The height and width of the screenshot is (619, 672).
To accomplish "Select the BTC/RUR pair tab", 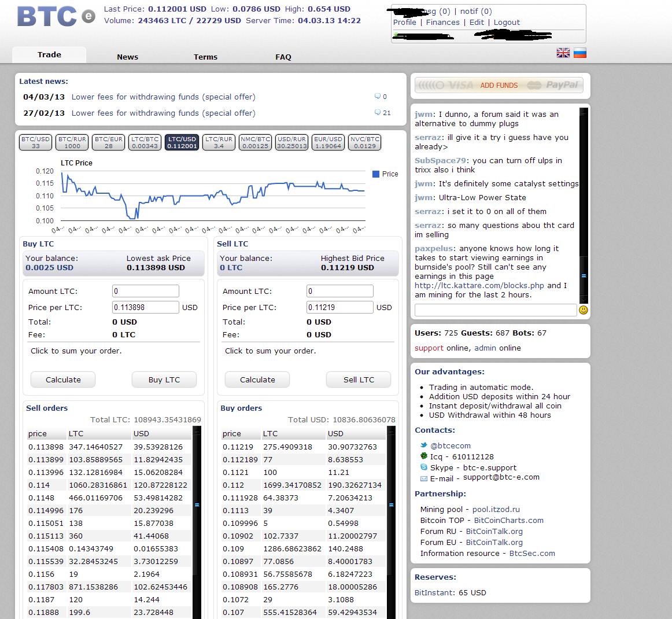I will point(72,142).
